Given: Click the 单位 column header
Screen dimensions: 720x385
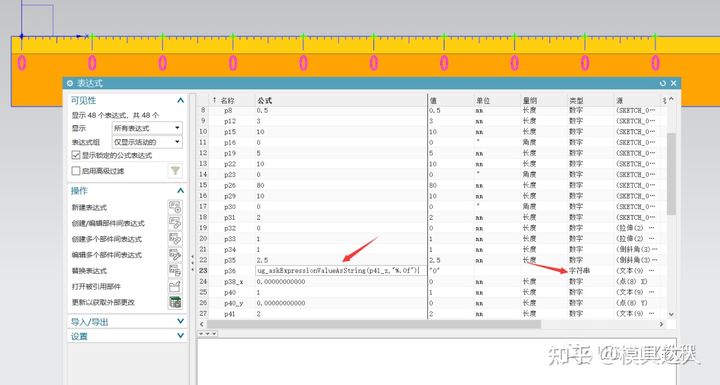Looking at the screenshot, I should click(x=483, y=100).
